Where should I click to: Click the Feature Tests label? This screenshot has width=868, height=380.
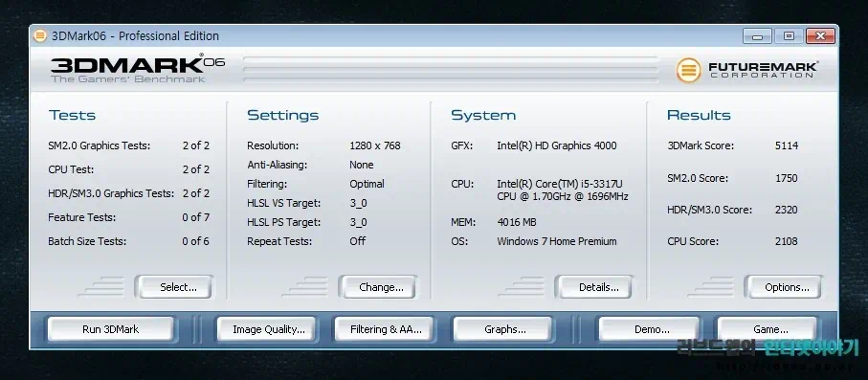(82, 217)
